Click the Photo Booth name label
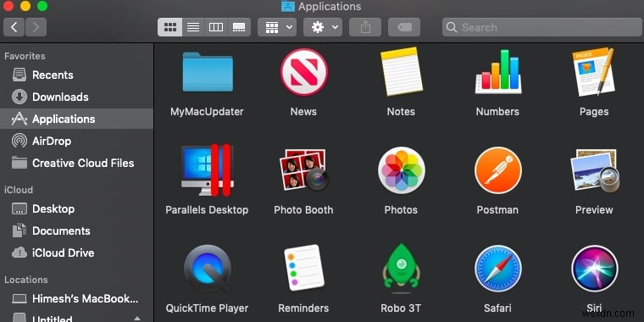 point(303,210)
